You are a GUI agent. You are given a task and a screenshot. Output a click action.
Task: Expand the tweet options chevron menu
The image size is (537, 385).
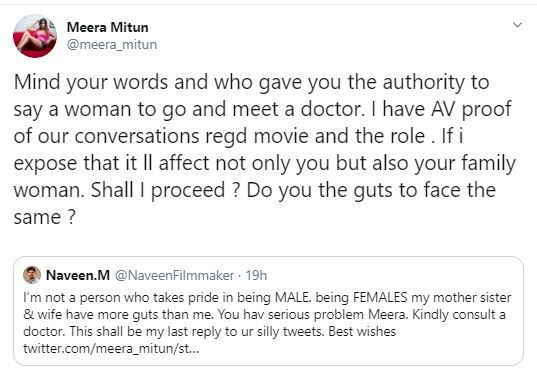coord(517,25)
